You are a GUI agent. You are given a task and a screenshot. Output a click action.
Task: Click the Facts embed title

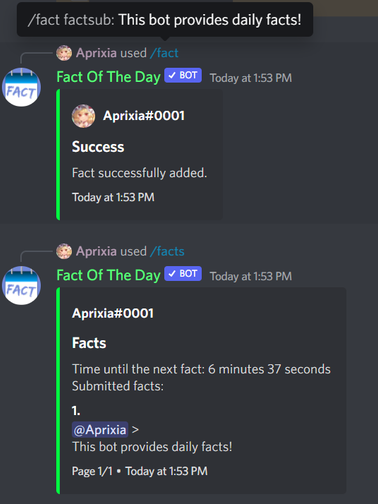pos(89,343)
